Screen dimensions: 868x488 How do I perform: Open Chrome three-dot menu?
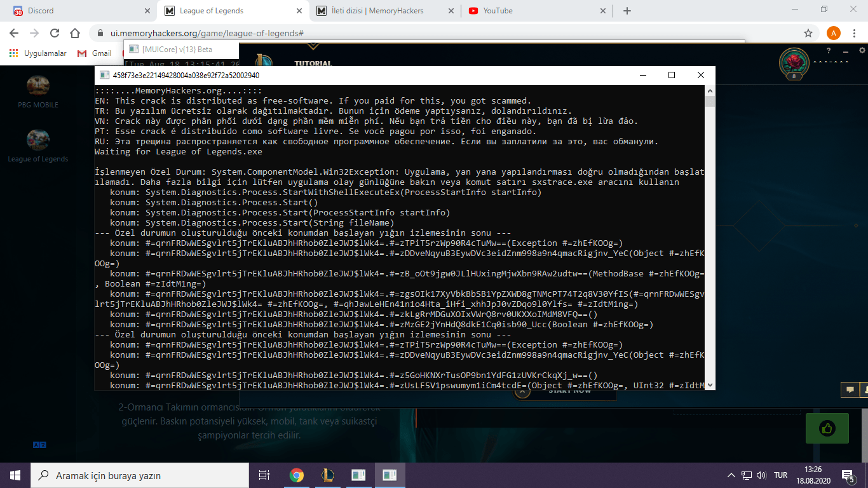pos(855,33)
